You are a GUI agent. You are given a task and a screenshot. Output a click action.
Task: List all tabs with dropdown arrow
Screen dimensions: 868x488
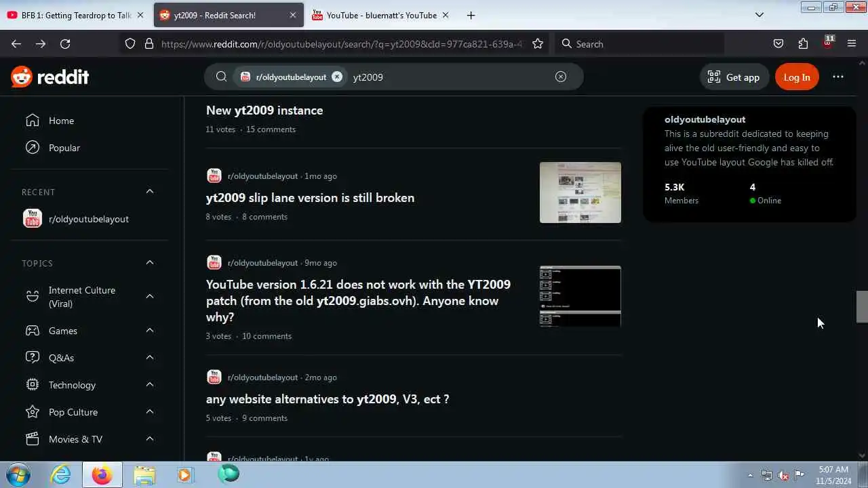[759, 15]
